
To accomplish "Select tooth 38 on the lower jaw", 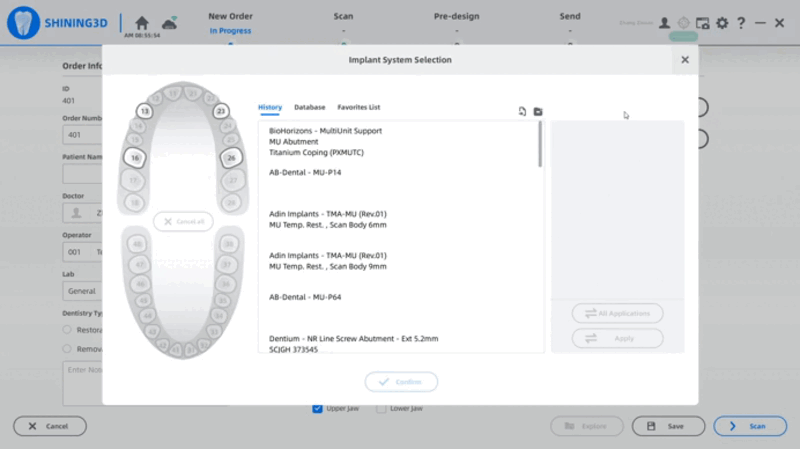I will pyautogui.click(x=229, y=244).
